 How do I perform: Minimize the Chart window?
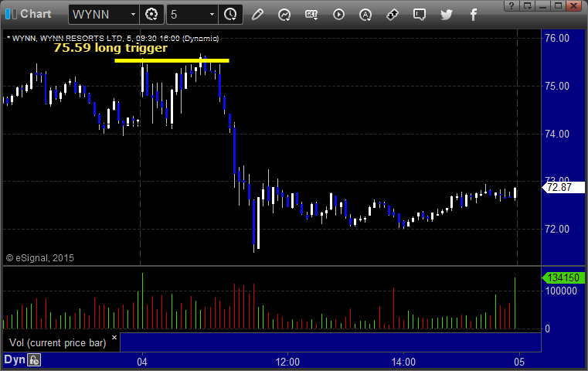pos(542,5)
